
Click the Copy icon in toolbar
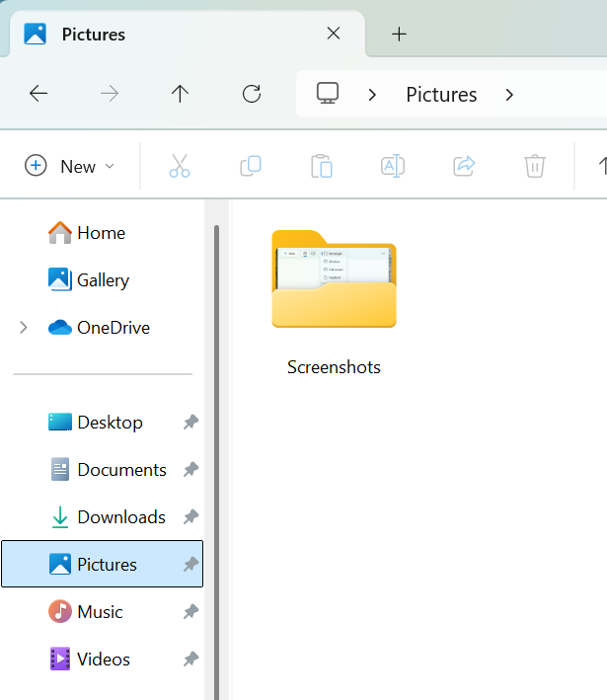tap(251, 166)
